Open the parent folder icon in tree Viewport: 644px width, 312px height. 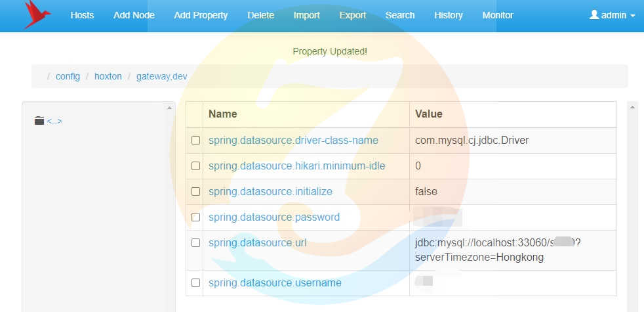[39, 121]
